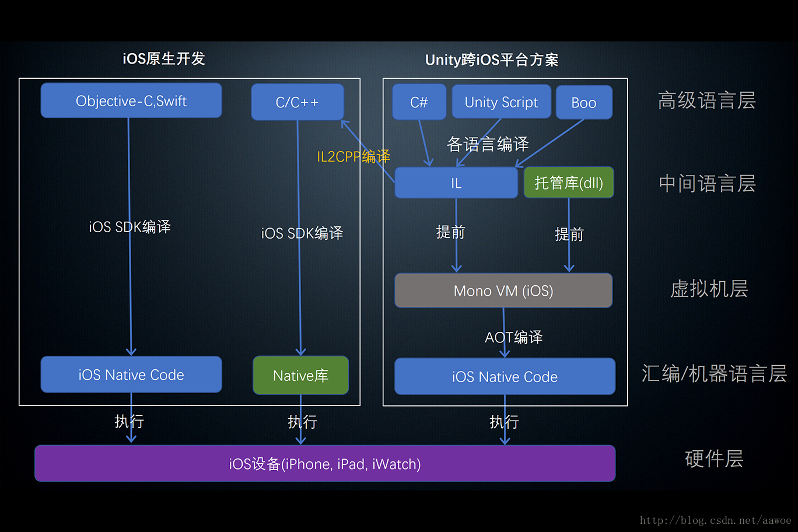The image size is (798, 532).
Task: Click the Objective-C,Swift box
Action: pyautogui.click(x=131, y=100)
